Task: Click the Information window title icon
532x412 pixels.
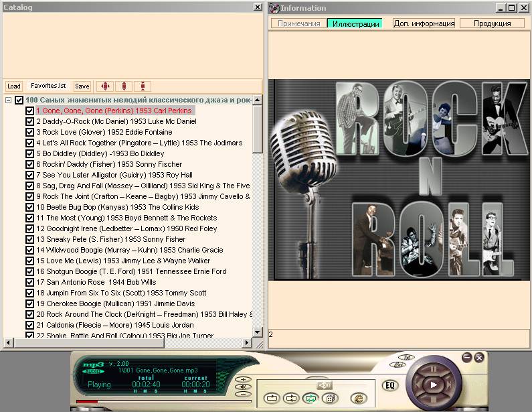Action: pyautogui.click(x=274, y=8)
